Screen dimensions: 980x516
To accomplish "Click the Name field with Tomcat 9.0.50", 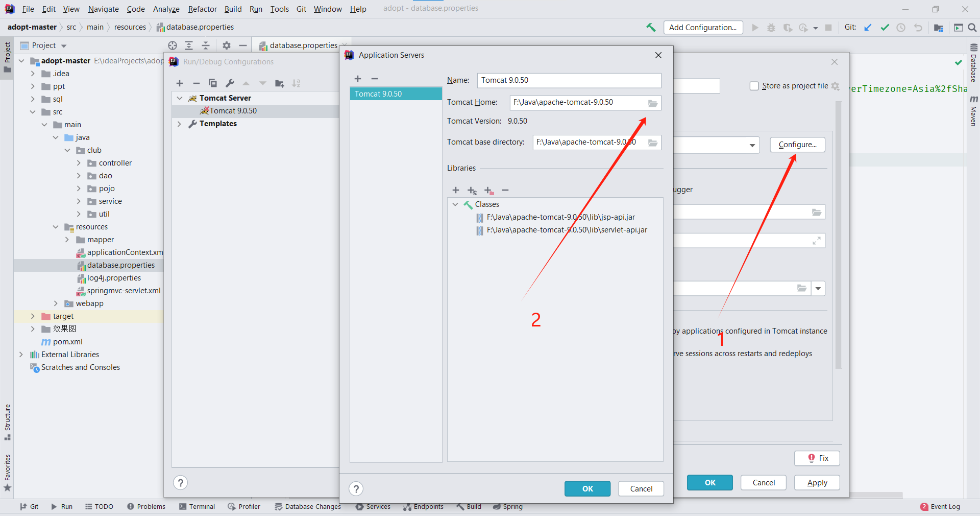I will pos(569,80).
